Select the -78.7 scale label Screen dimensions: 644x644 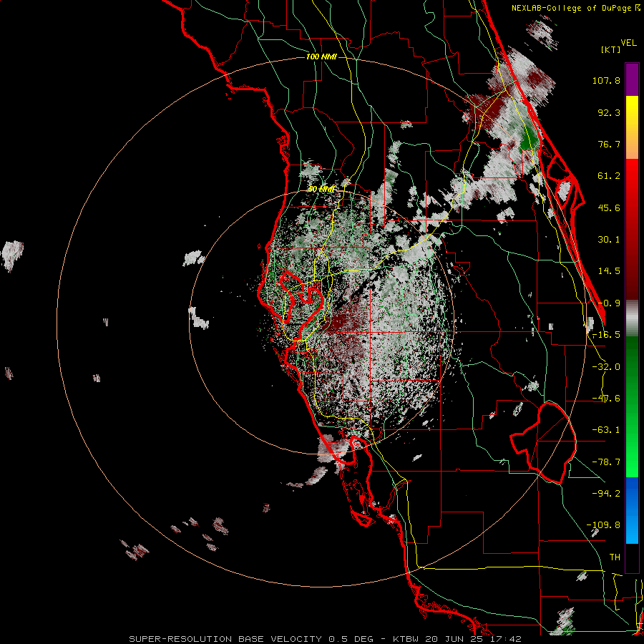click(606, 462)
